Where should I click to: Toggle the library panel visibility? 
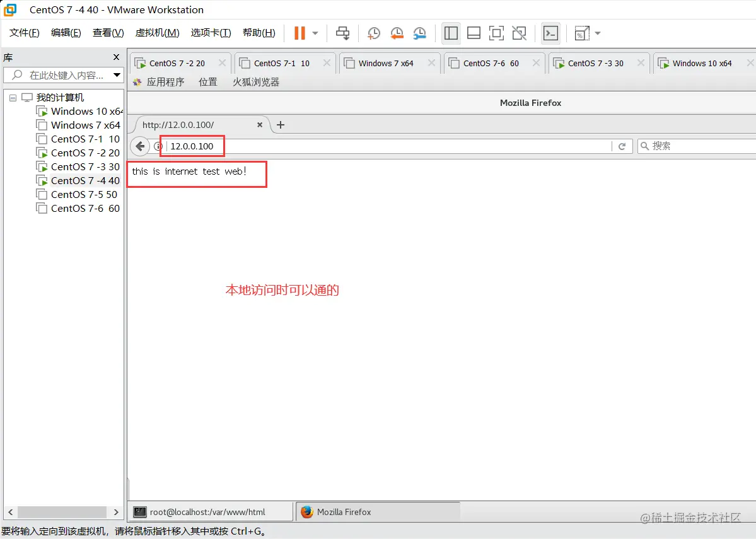[x=451, y=33]
